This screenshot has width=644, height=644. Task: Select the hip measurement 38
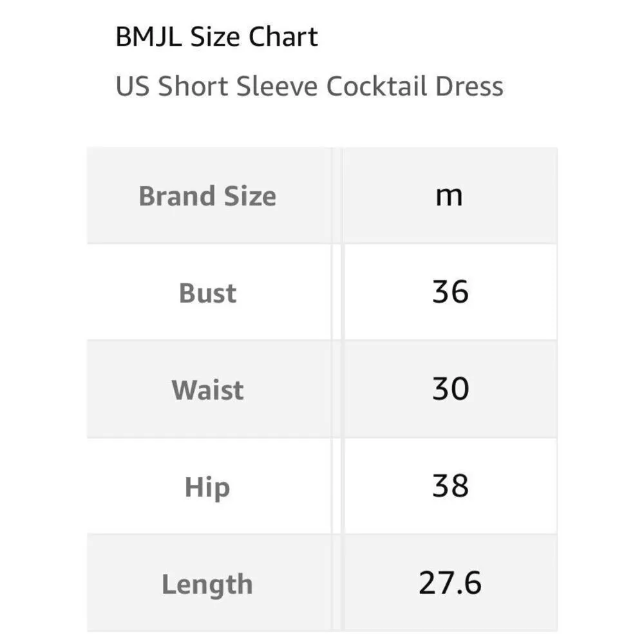(450, 486)
